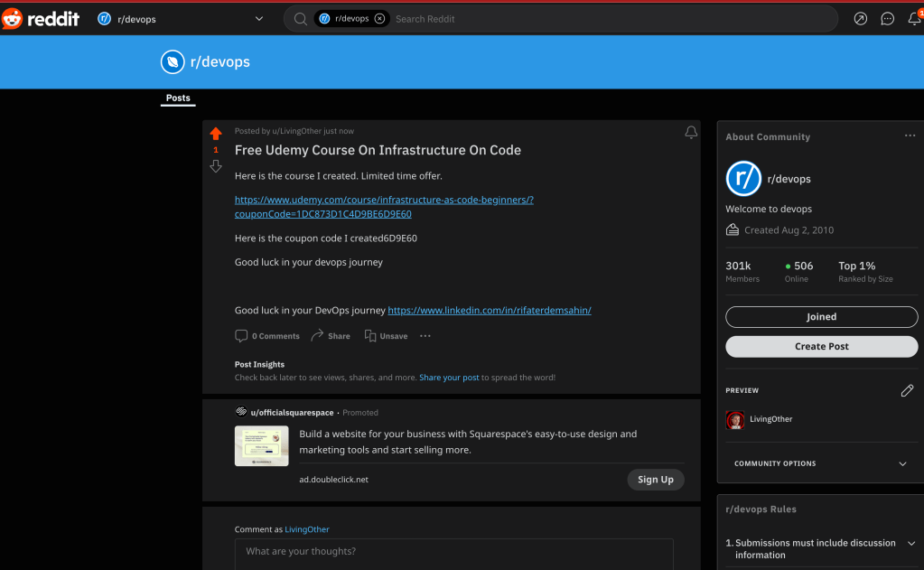Viewport: 924px width, 570px height.
Task: Toggle the orange upvote arrow on the post
Action: tap(216, 133)
